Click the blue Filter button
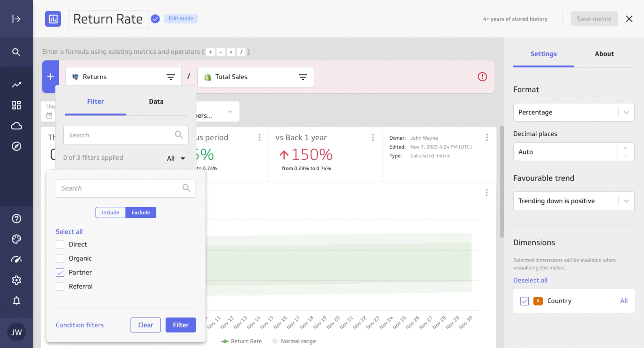The height and width of the screenshot is (348, 644). 180,325
